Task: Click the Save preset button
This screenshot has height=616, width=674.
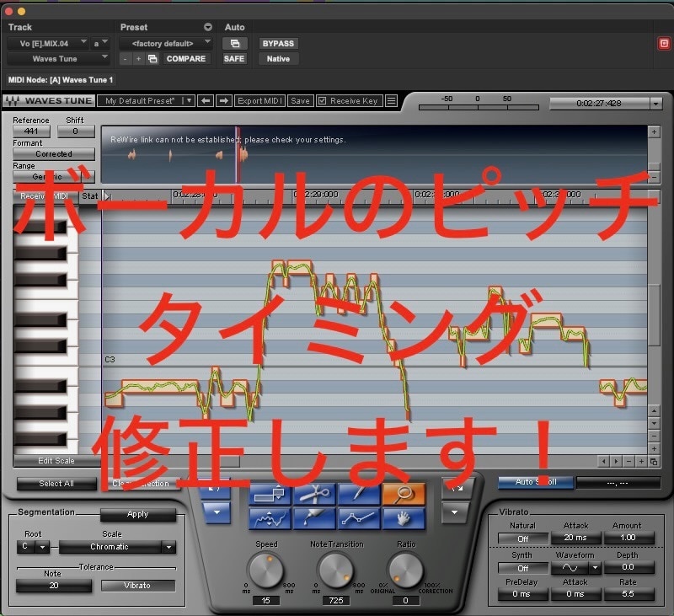Action: click(300, 100)
